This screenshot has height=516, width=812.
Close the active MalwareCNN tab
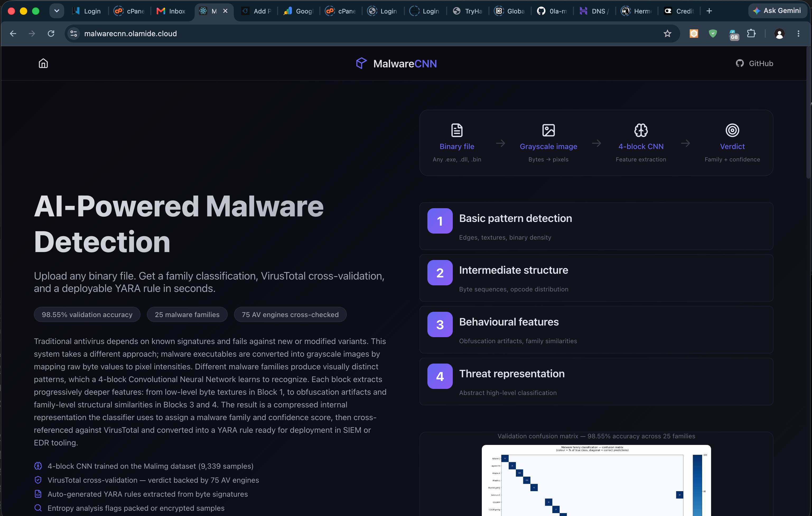[x=225, y=11]
